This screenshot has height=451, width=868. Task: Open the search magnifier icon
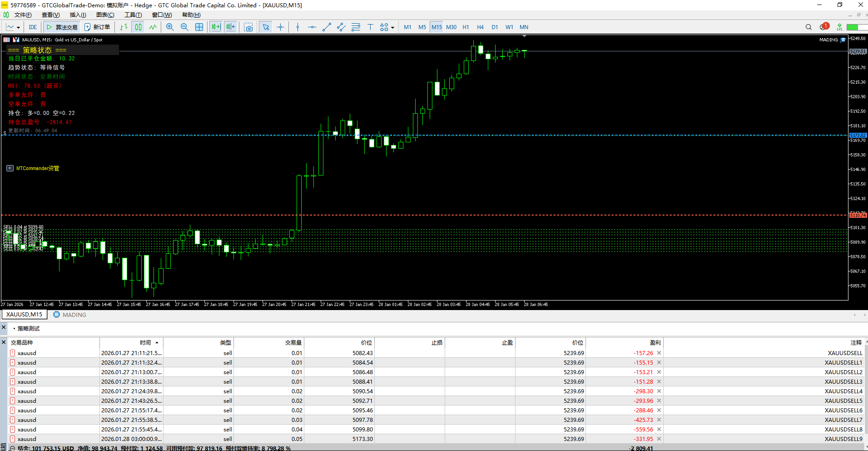click(x=808, y=27)
